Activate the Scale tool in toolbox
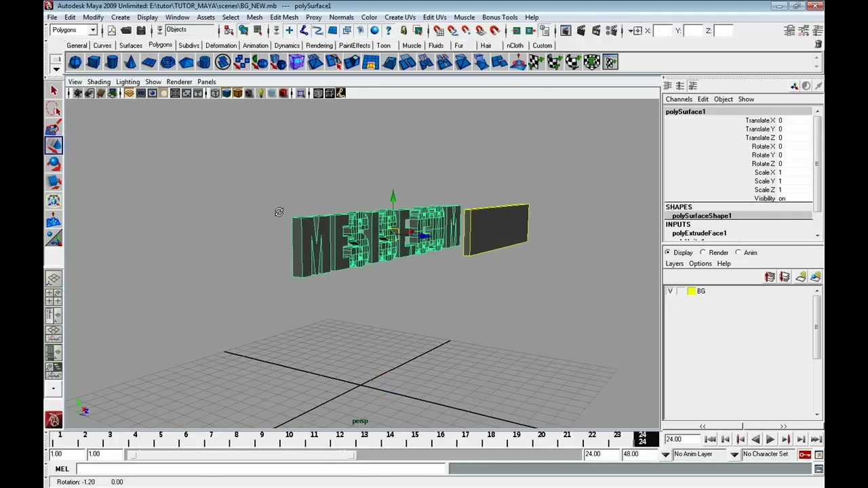 click(54, 182)
